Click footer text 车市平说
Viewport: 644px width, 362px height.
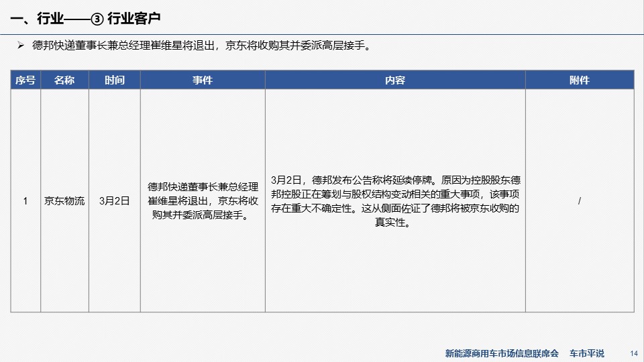586,353
